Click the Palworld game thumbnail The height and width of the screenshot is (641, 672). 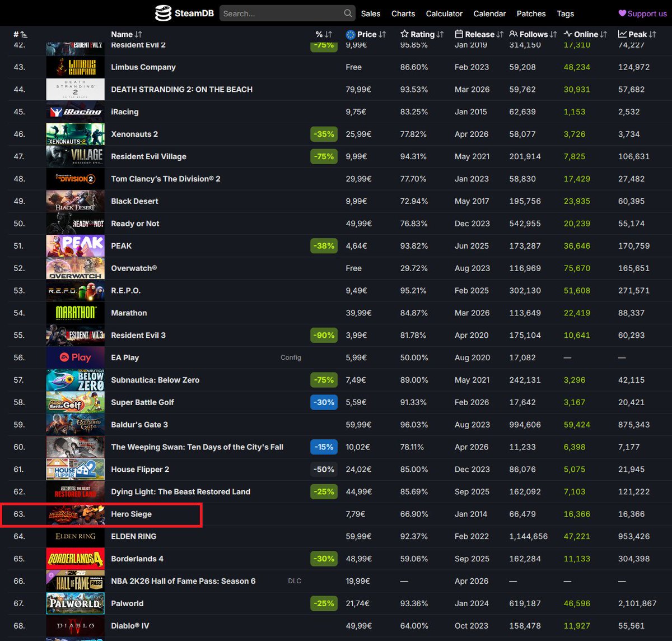coord(75,603)
